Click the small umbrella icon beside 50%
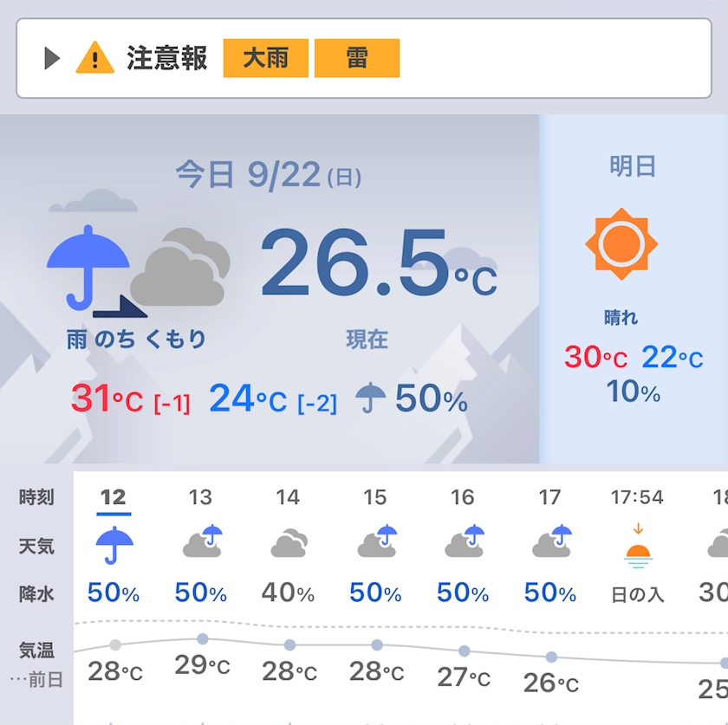728x725 pixels. pos(370,398)
